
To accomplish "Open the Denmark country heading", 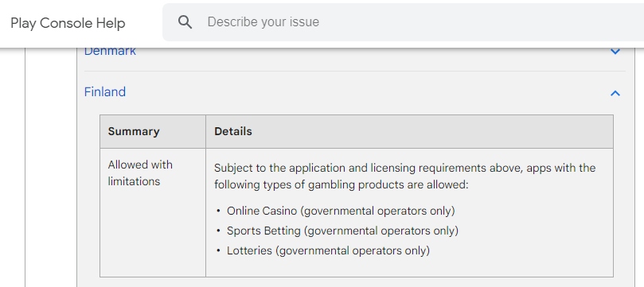I will click(x=110, y=51).
